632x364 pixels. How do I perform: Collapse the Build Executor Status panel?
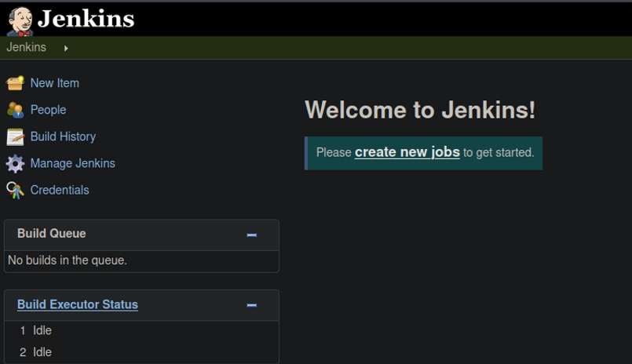[x=251, y=305]
